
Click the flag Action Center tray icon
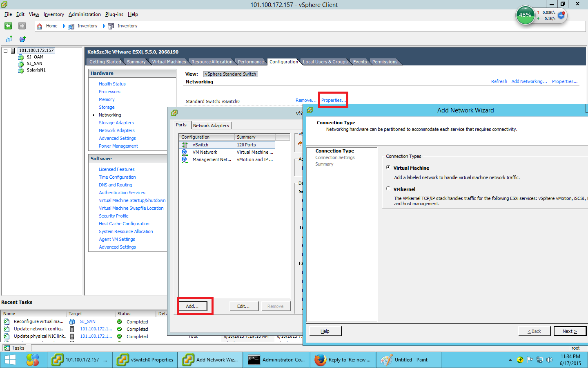[x=530, y=360]
